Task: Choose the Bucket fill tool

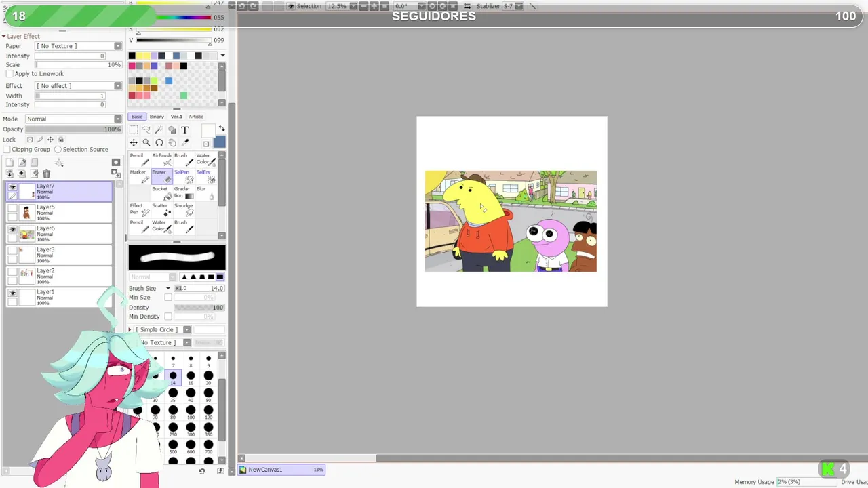Action: point(161,192)
